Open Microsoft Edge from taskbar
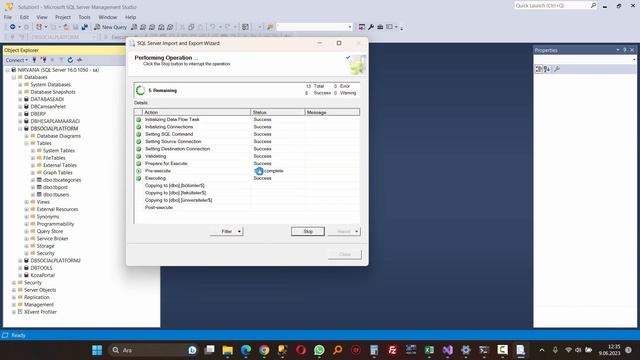640x360 pixels. (246, 350)
